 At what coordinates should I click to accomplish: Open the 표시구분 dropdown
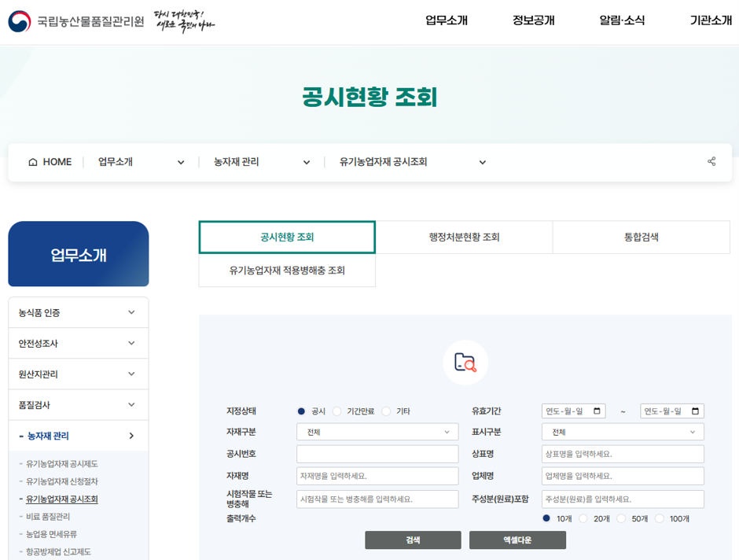[621, 432]
